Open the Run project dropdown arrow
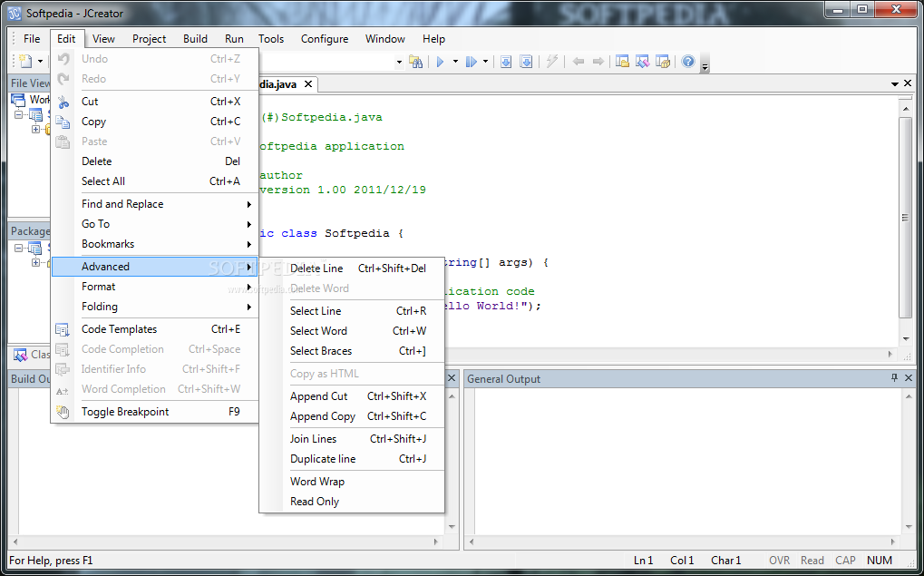 [455, 62]
